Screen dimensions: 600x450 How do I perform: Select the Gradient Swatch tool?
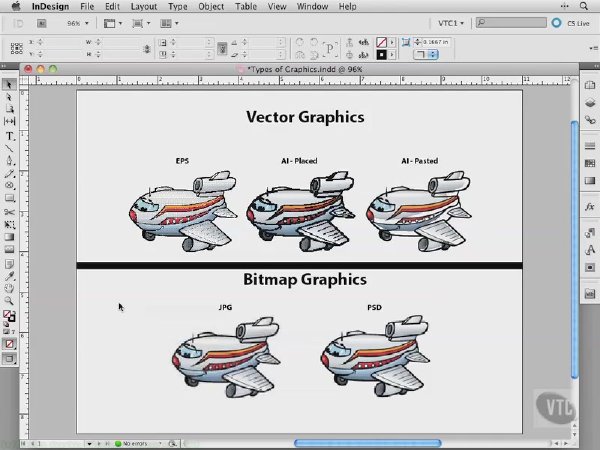coord(9,237)
